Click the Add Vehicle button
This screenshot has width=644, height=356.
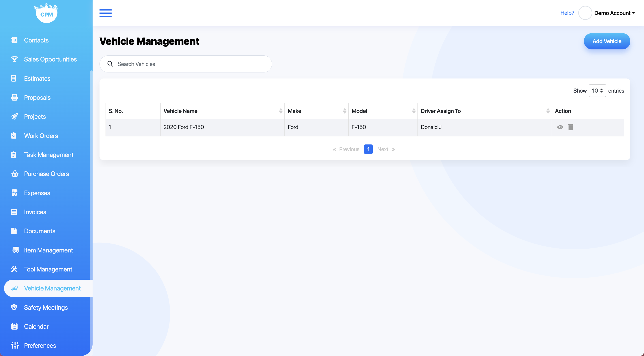pyautogui.click(x=607, y=41)
